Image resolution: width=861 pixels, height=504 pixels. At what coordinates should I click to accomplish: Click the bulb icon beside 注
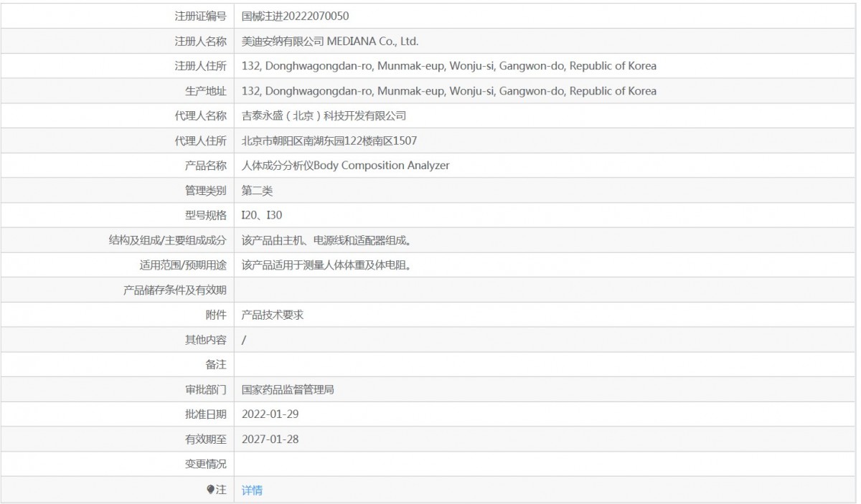tap(210, 490)
